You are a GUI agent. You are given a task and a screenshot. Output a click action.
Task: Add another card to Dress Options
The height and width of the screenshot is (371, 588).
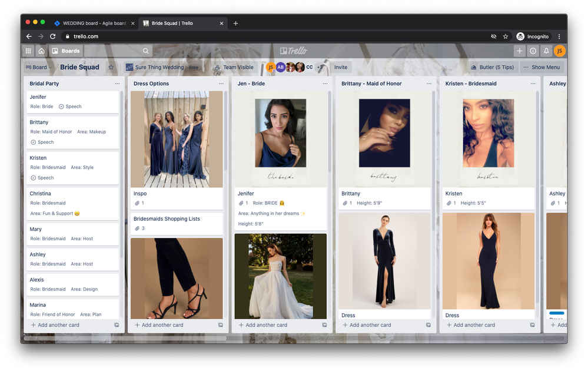(x=159, y=325)
